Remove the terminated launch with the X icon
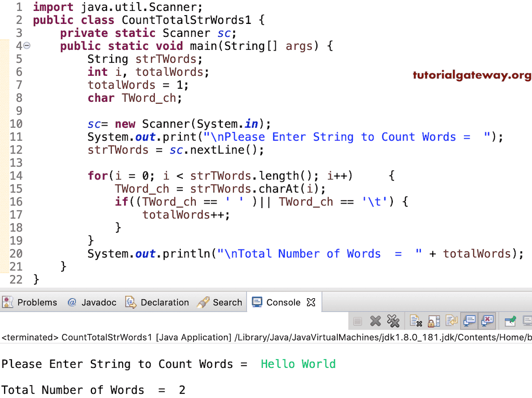Image resolution: width=532 pixels, height=398 pixels. (376, 321)
